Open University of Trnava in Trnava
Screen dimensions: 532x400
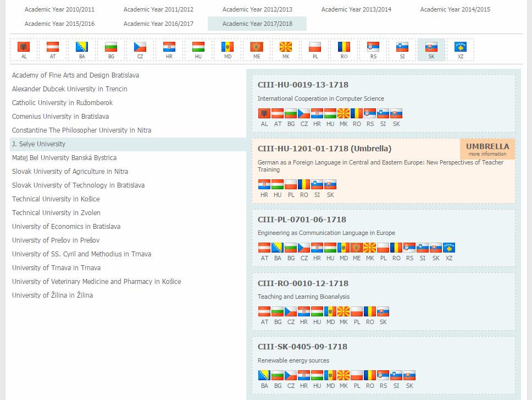[x=56, y=267]
